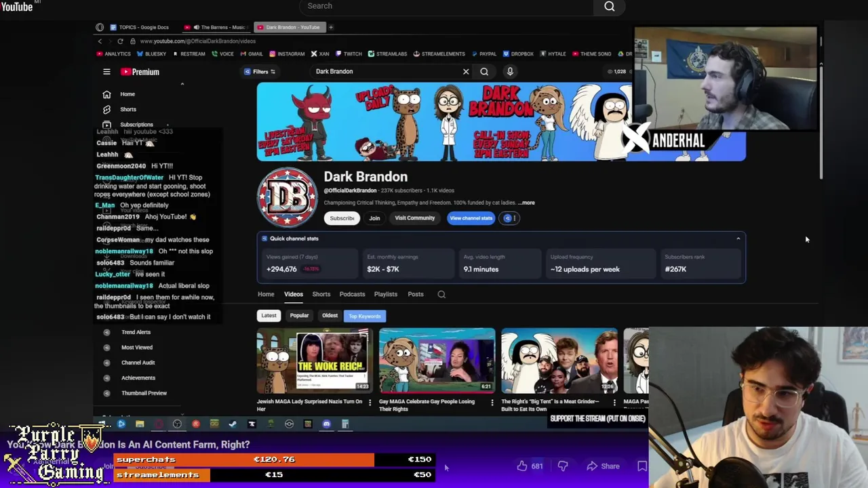Open Discord from the taskbar
868x488 pixels.
point(326,424)
